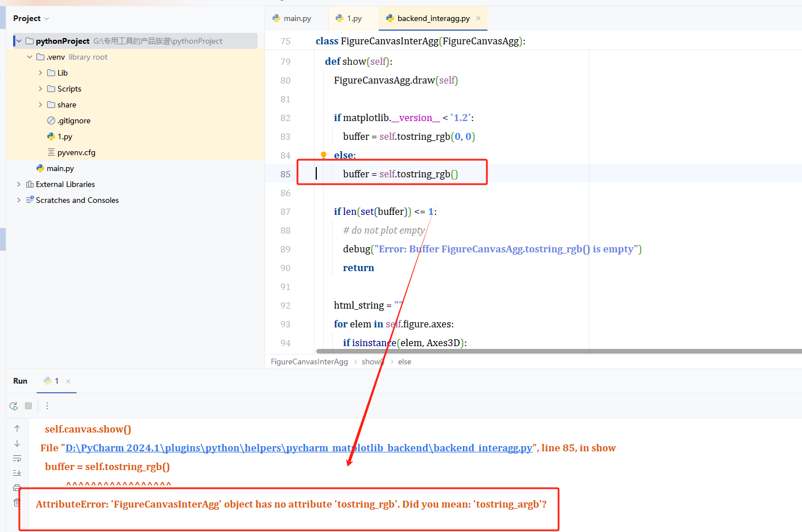Jump up the stacktrace with the up arrow
The image size is (802, 532).
(x=17, y=428)
